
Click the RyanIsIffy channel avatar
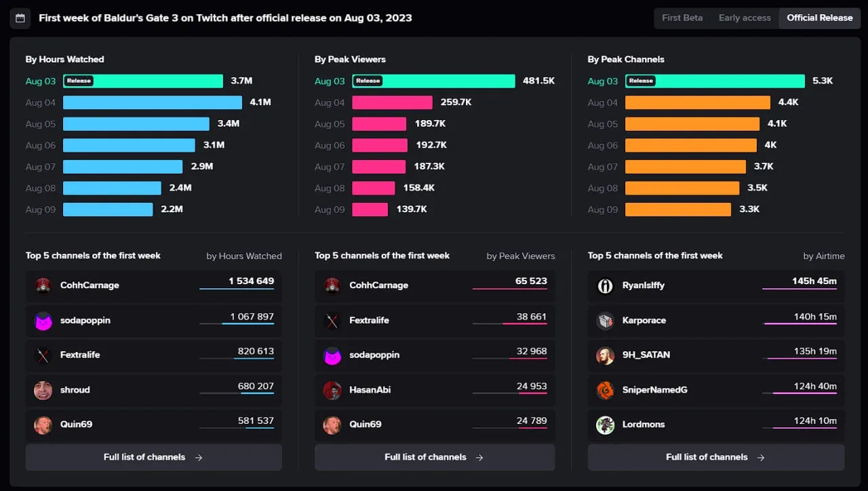(605, 286)
